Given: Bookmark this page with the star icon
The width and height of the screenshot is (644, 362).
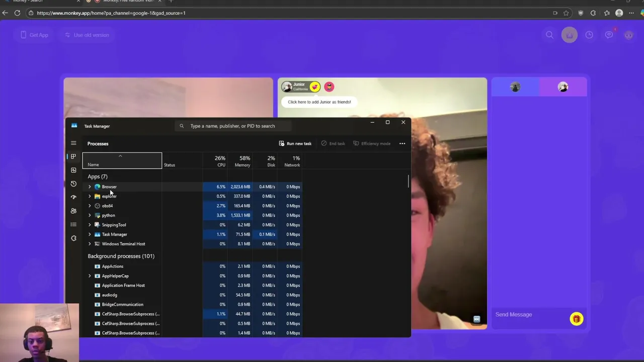Looking at the screenshot, I should tap(567, 13).
